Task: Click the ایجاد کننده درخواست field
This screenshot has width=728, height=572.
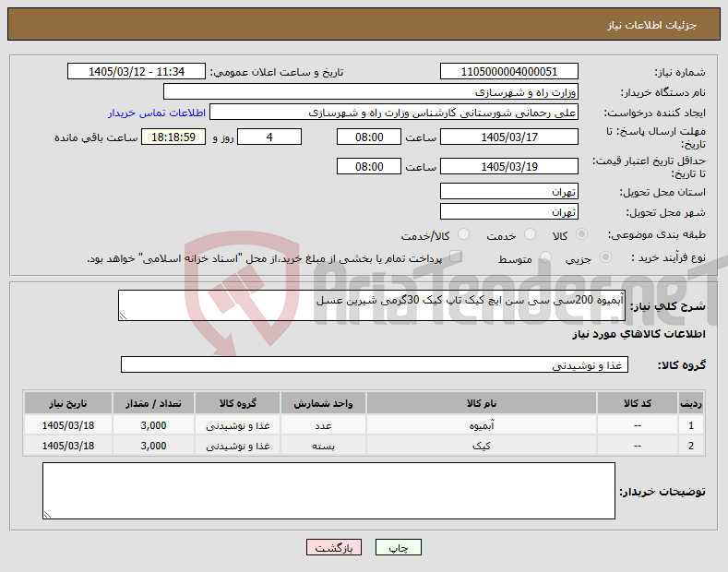Action: point(394,113)
